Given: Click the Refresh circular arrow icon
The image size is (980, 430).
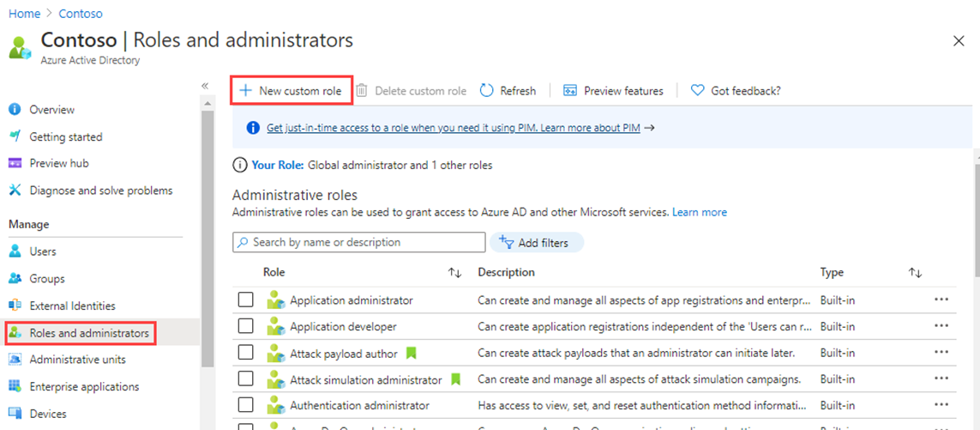Looking at the screenshot, I should (487, 91).
